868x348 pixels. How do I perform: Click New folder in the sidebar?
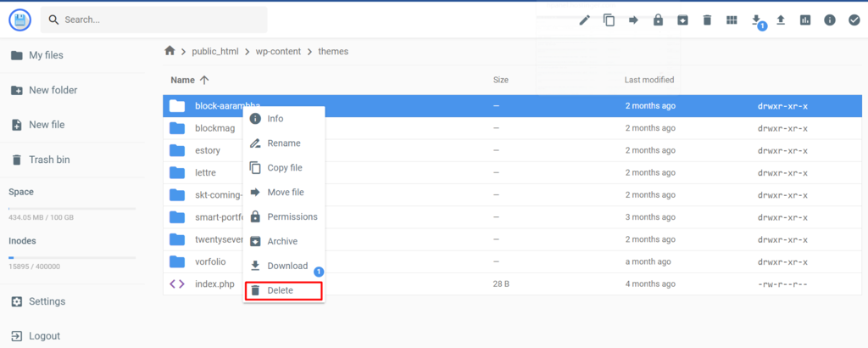[53, 90]
